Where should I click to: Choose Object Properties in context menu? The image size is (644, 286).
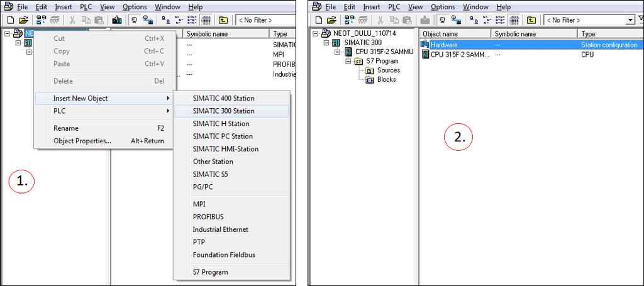[105, 141]
